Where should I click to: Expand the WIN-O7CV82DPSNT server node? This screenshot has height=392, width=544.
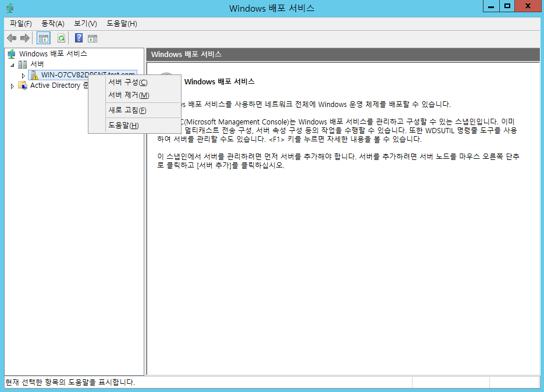point(23,75)
